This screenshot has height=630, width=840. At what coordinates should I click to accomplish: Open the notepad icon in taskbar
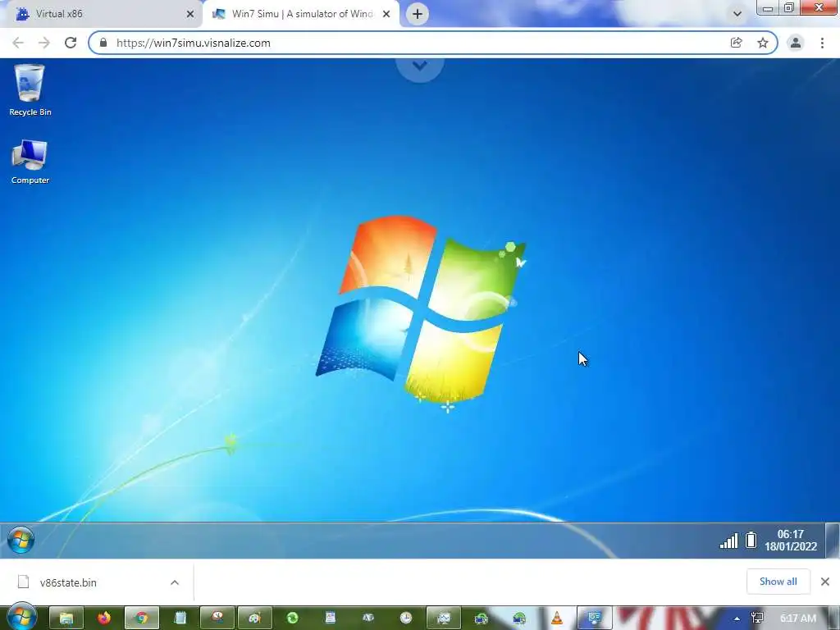[180, 619]
